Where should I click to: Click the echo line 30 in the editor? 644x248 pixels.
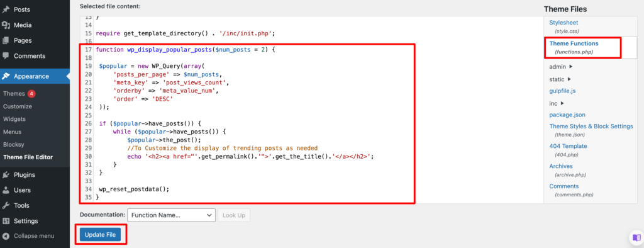(250, 156)
